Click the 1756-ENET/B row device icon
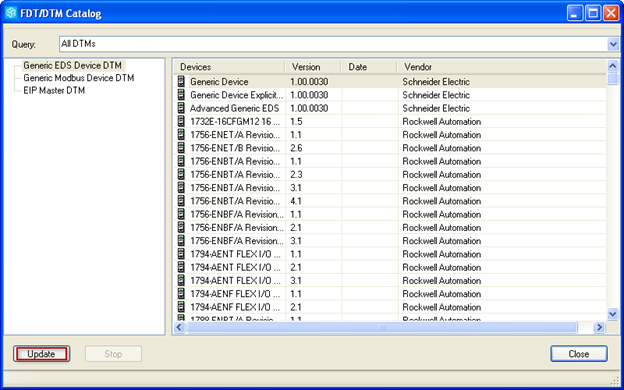 coord(181,148)
